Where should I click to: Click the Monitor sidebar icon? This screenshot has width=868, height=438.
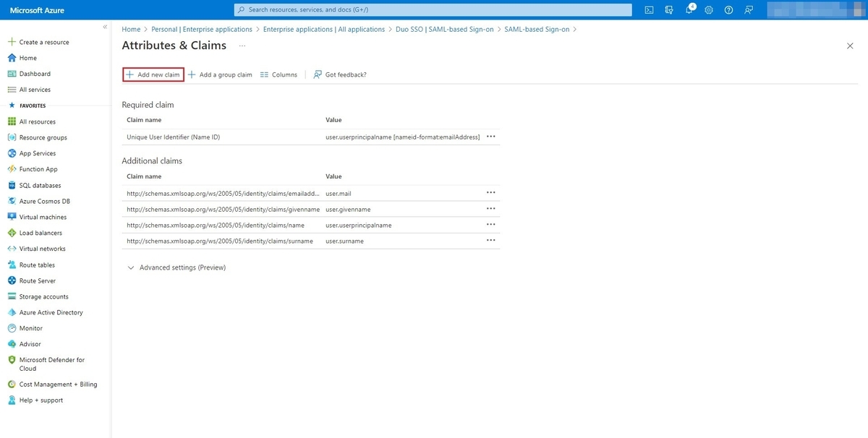pos(12,328)
